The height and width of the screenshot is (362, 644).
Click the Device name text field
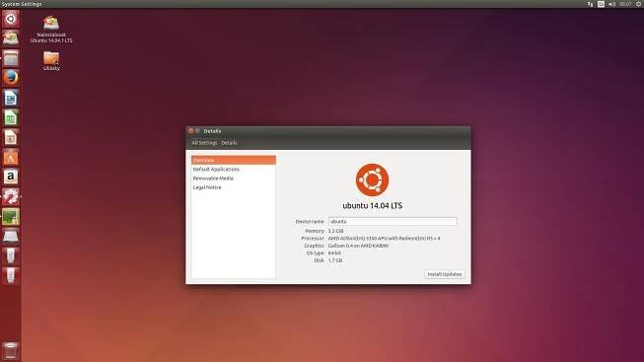pos(393,222)
